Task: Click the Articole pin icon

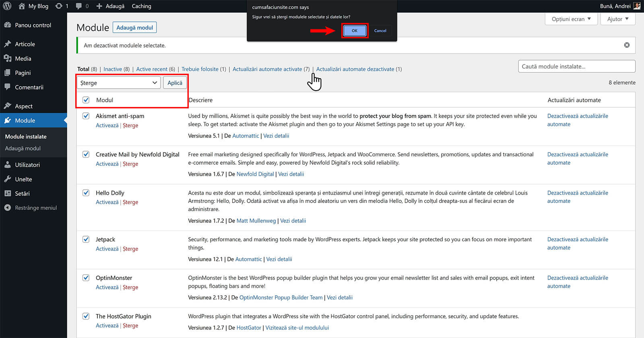Action: click(x=7, y=44)
